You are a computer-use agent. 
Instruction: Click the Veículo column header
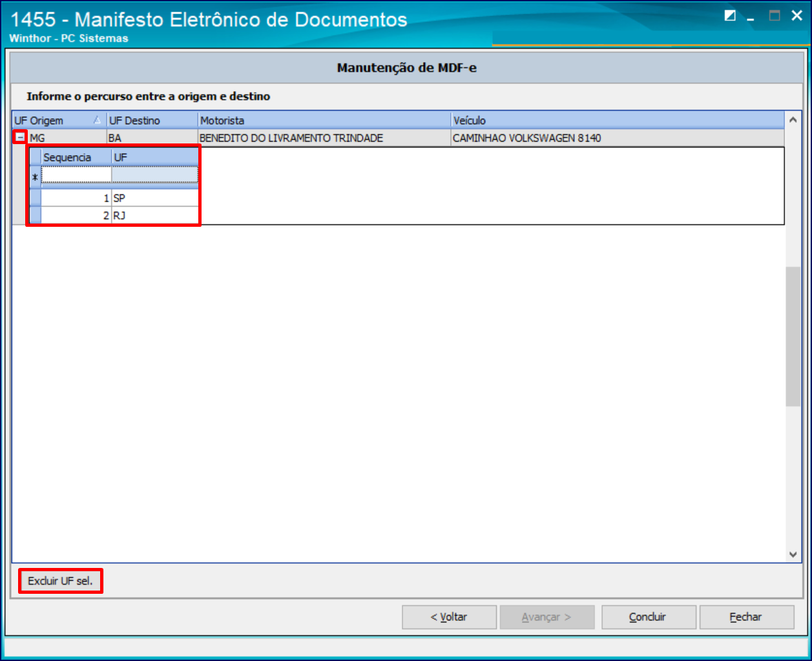(618, 120)
